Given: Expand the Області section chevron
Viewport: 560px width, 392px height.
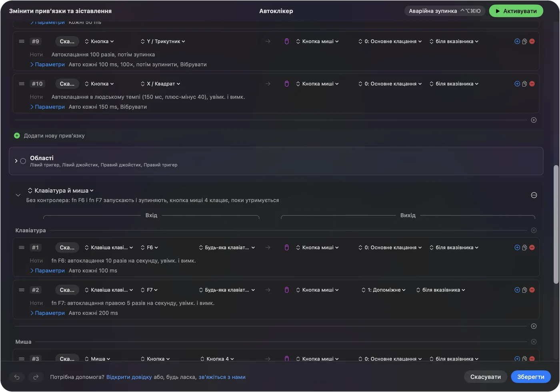Looking at the screenshot, I should pos(16,161).
